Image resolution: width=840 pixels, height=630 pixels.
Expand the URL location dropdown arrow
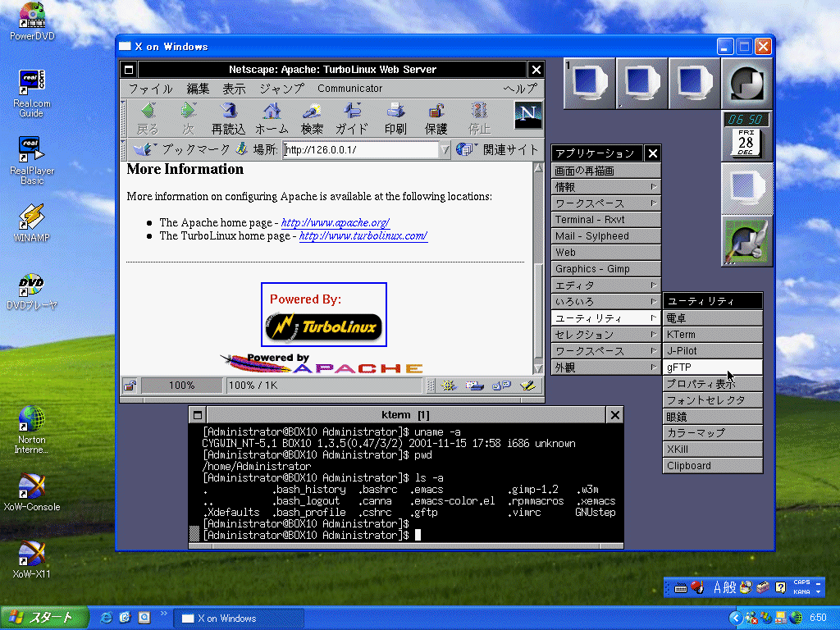pos(445,150)
